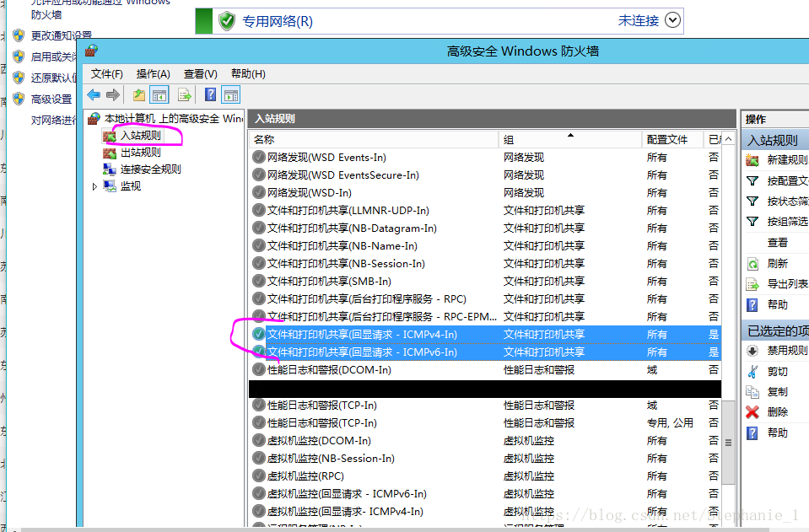The height and width of the screenshot is (532, 809).
Task: Select rule 文件和打印机共享(后台打印程序服务 - RPC)
Action: click(x=485, y=299)
